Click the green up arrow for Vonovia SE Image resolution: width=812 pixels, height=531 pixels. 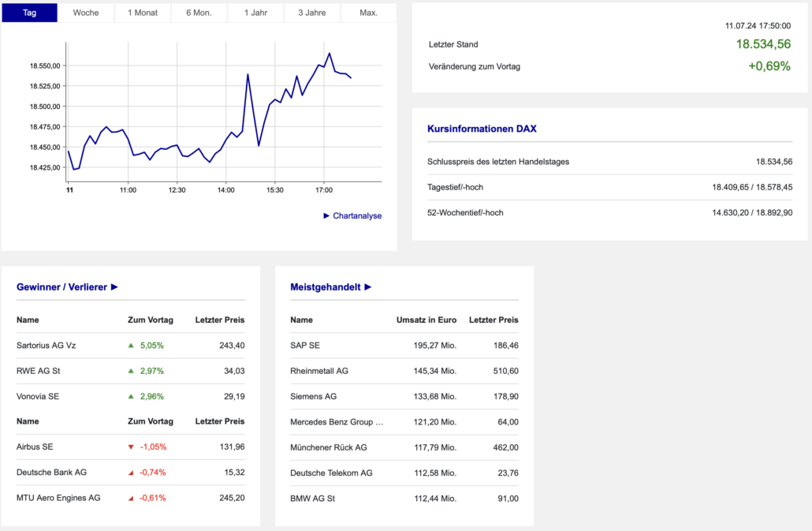point(131,396)
